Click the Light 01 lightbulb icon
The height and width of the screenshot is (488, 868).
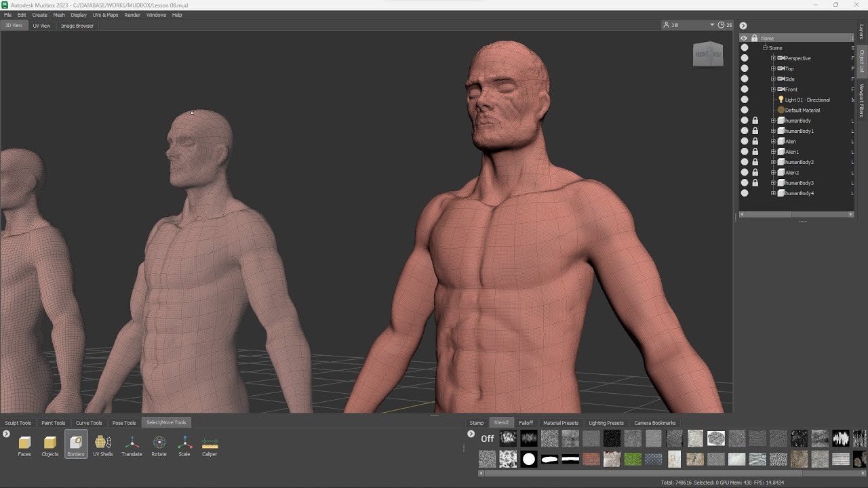[x=781, y=100]
